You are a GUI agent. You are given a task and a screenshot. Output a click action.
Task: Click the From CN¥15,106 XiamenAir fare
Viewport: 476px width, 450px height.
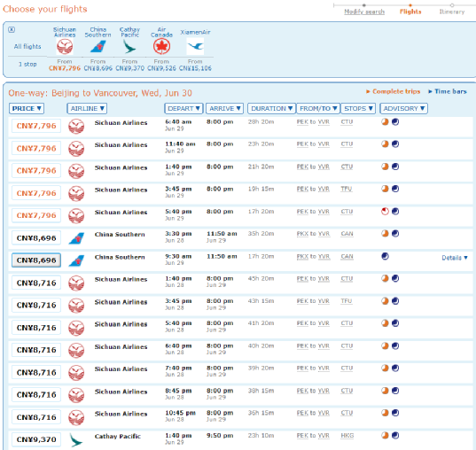click(195, 66)
